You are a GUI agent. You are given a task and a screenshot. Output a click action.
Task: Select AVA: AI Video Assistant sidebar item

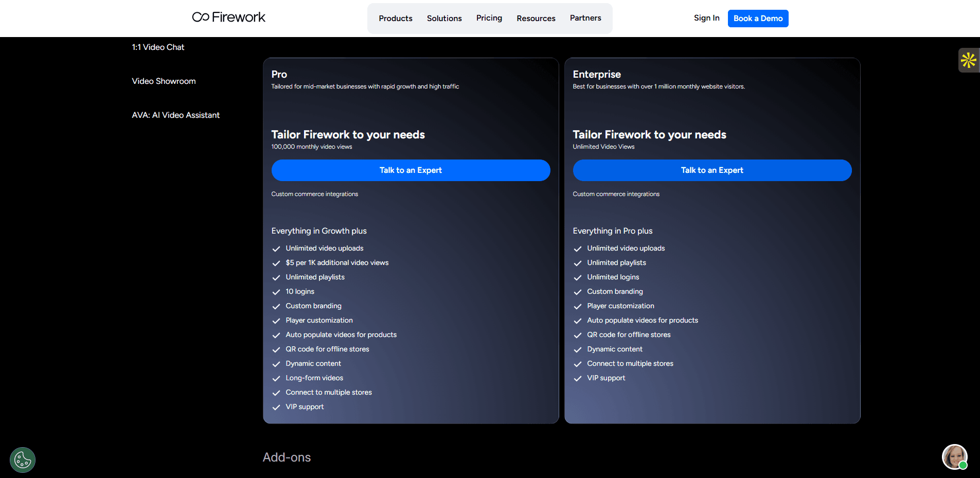pyautogui.click(x=175, y=115)
